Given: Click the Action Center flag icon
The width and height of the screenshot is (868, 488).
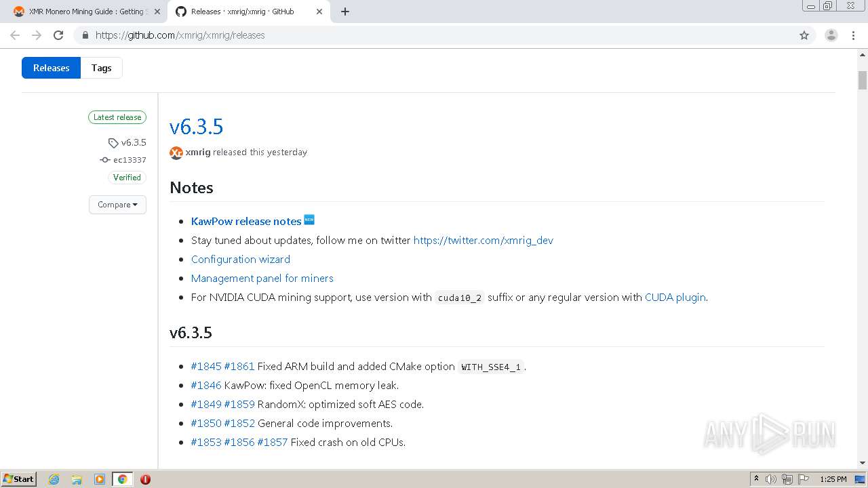Looking at the screenshot, I should click(x=804, y=479).
